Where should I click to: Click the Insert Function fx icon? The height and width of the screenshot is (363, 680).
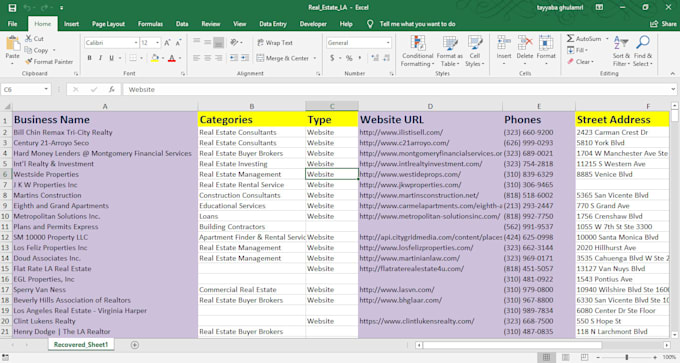point(112,89)
